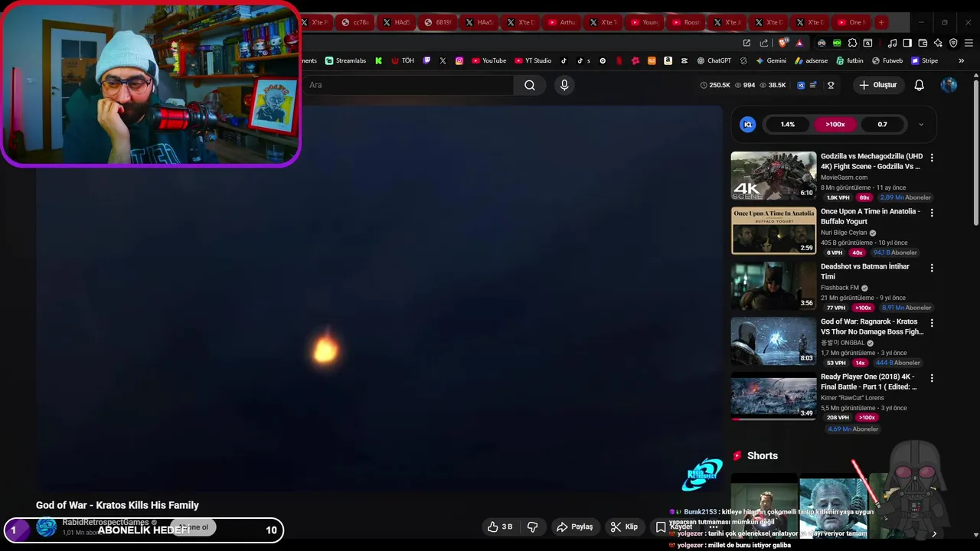Switch to the YouTube tab titled Roost
Screen dimensions: 980x551
685,22
